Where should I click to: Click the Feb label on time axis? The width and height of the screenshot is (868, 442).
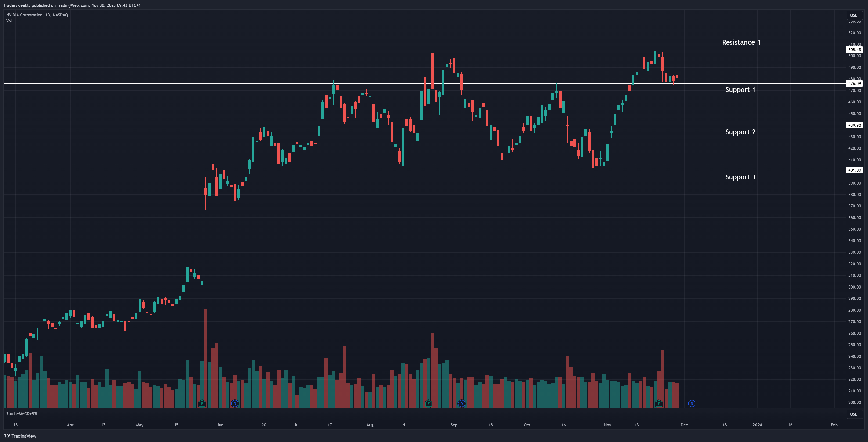834,425
